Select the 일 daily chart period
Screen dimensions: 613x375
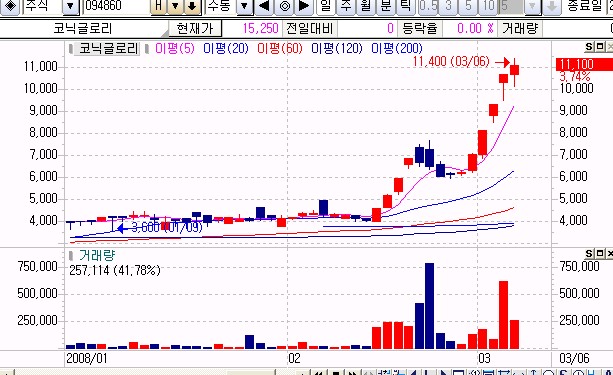click(326, 6)
